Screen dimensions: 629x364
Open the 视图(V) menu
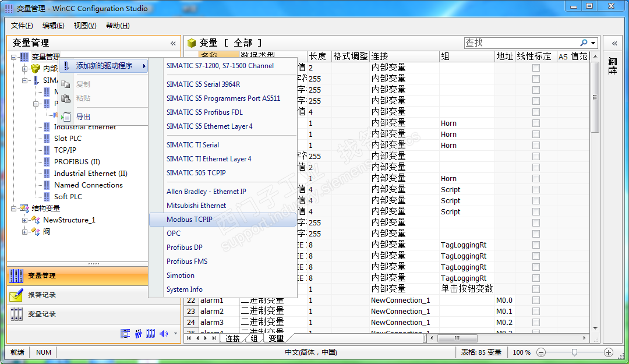pyautogui.click(x=85, y=25)
